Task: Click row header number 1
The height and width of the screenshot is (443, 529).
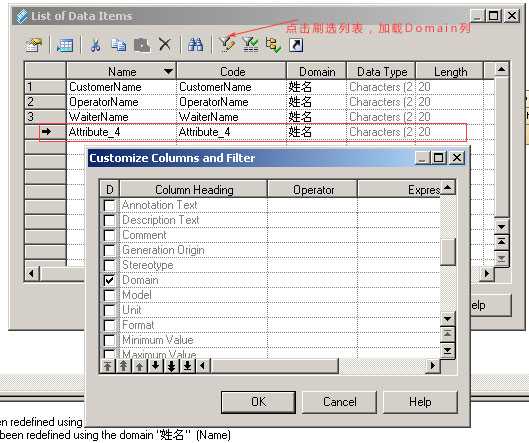Action: pos(45,87)
